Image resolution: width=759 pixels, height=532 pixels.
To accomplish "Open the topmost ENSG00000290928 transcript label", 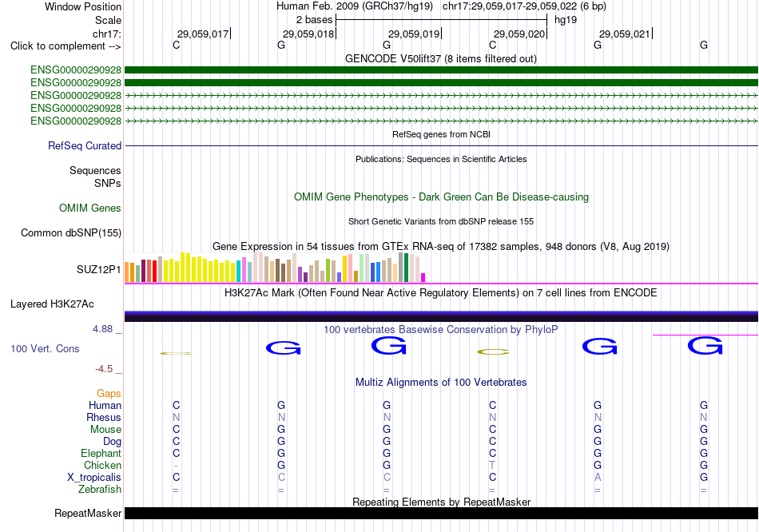I will 76,70.
